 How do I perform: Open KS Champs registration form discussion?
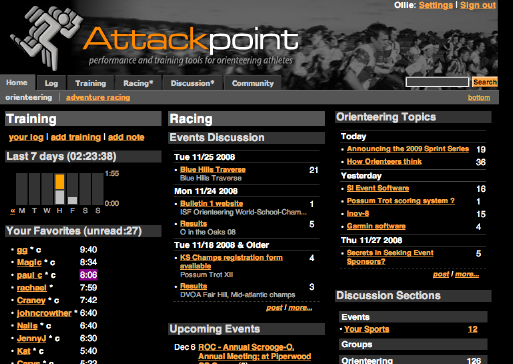click(x=231, y=262)
